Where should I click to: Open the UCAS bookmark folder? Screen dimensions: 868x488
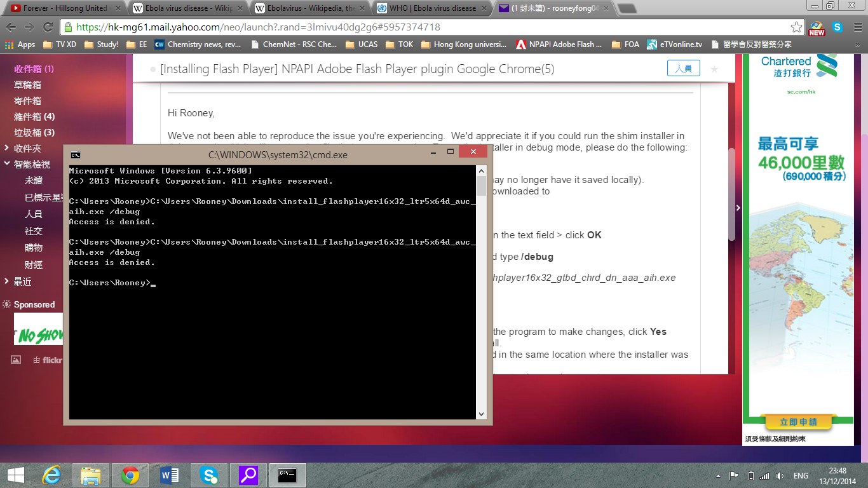tap(362, 44)
